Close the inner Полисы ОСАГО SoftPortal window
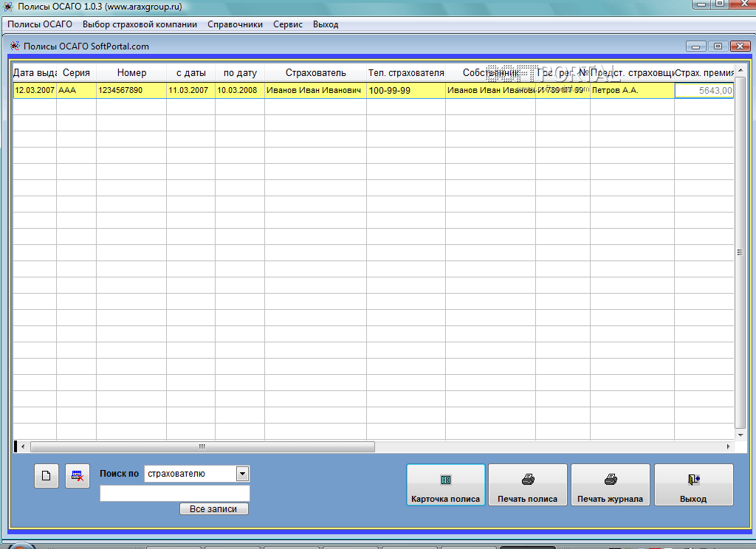Viewport: 756px width, 549px height. coord(740,46)
